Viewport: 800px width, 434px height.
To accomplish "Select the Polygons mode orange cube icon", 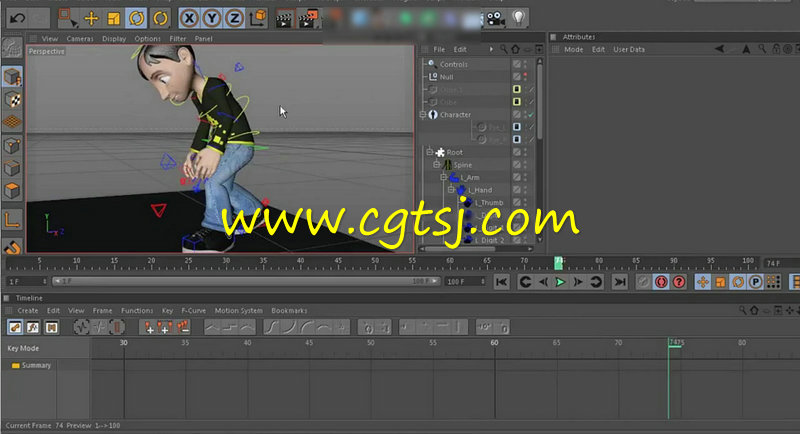I will pos(12,191).
